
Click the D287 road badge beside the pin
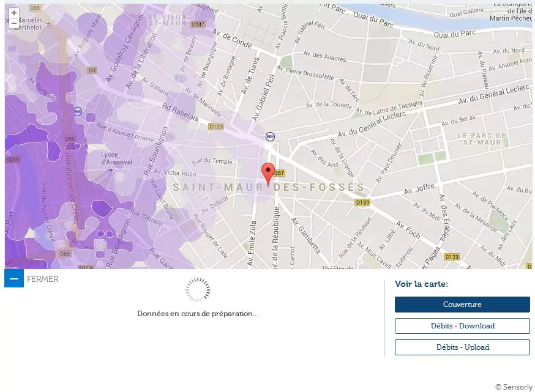click(x=279, y=173)
